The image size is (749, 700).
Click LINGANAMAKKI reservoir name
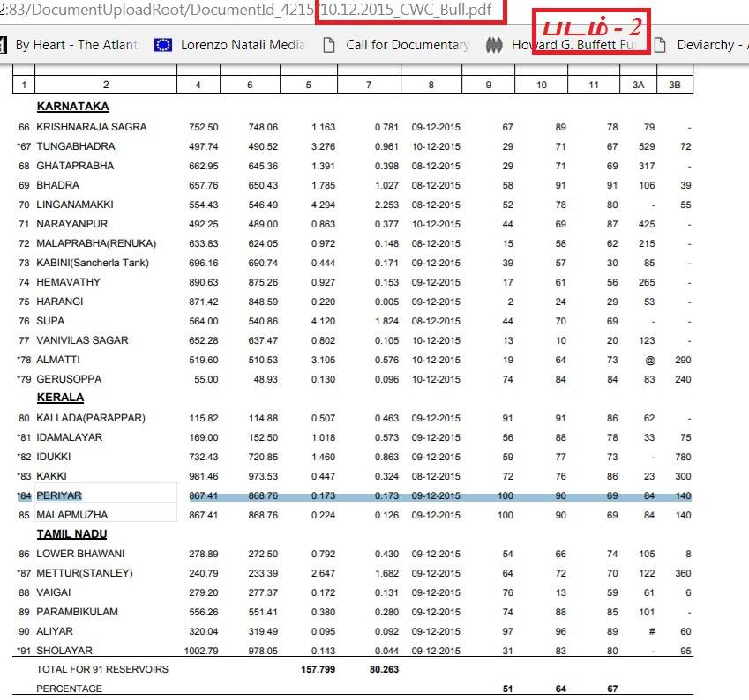[75, 205]
